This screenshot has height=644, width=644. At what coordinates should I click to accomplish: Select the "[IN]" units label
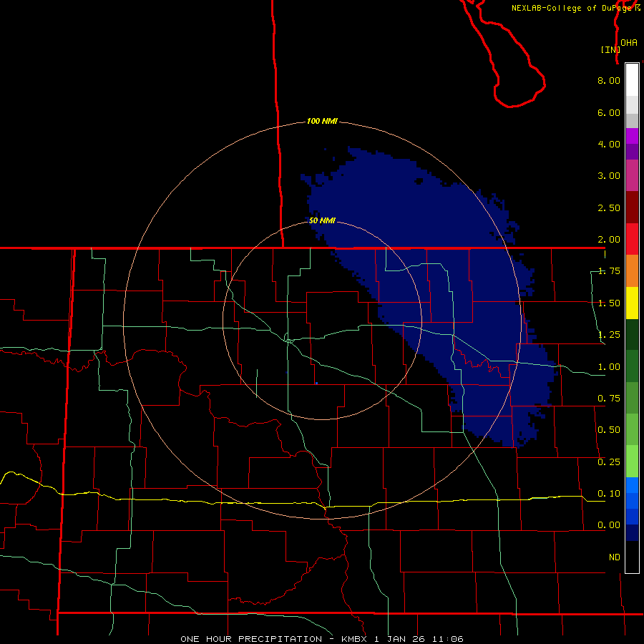pyautogui.click(x=611, y=49)
